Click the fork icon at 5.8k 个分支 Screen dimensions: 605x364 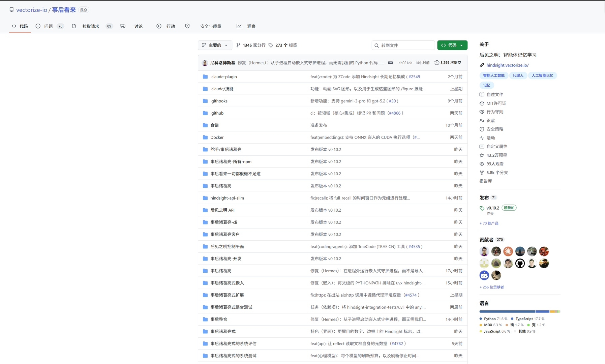click(482, 173)
